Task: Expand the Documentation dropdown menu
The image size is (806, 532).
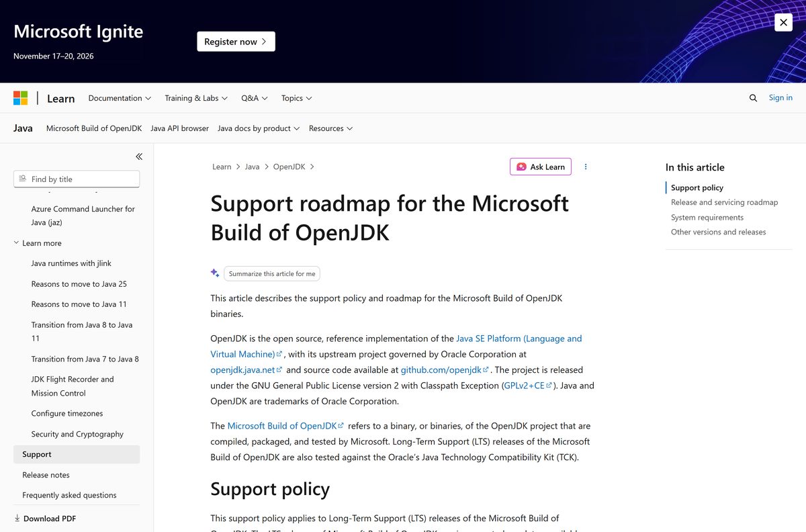Action: click(120, 98)
